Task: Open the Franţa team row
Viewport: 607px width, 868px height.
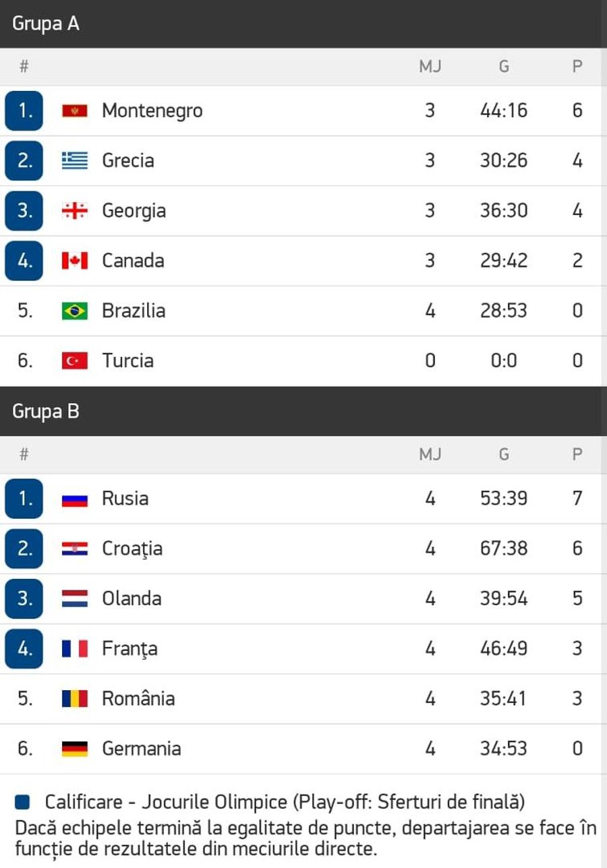Action: pyautogui.click(x=303, y=649)
